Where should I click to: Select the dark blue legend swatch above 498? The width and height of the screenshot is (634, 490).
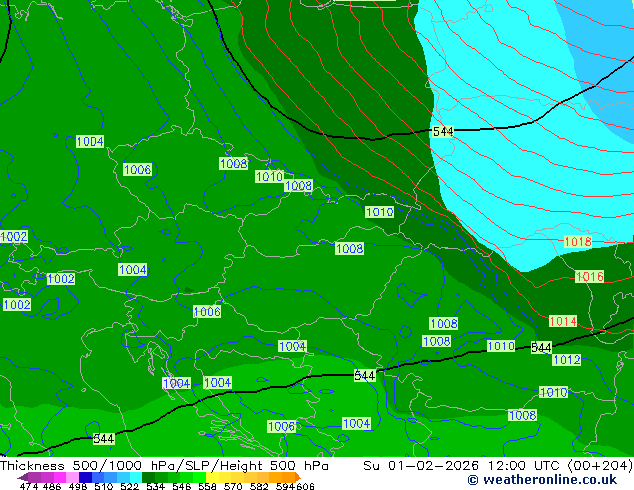click(x=85, y=477)
